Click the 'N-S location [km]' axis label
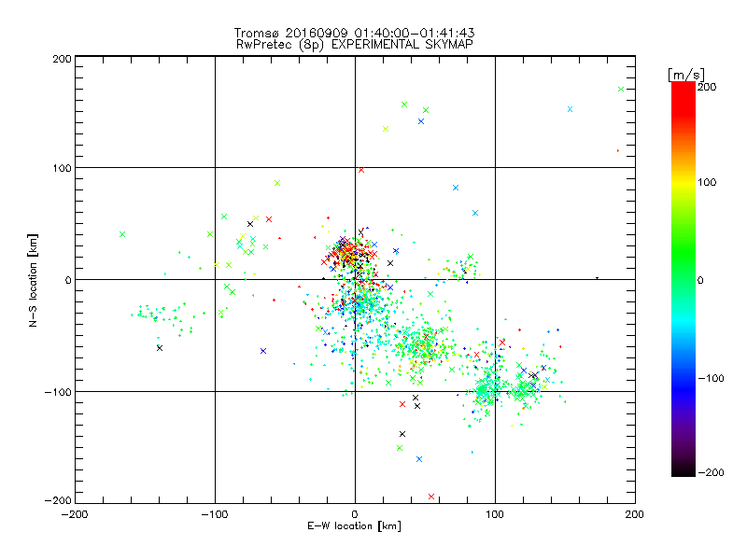This screenshot has width=747, height=560. pos(33,280)
